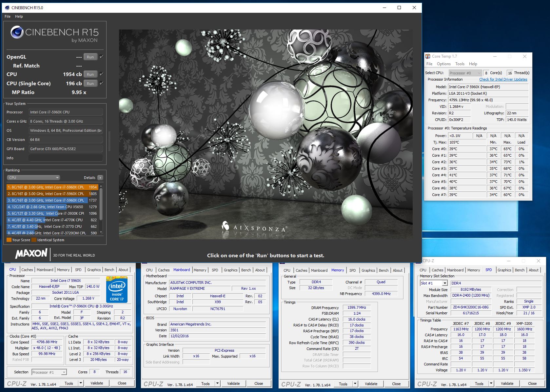Open the Slot #1 memory slot dropdown

point(434,283)
